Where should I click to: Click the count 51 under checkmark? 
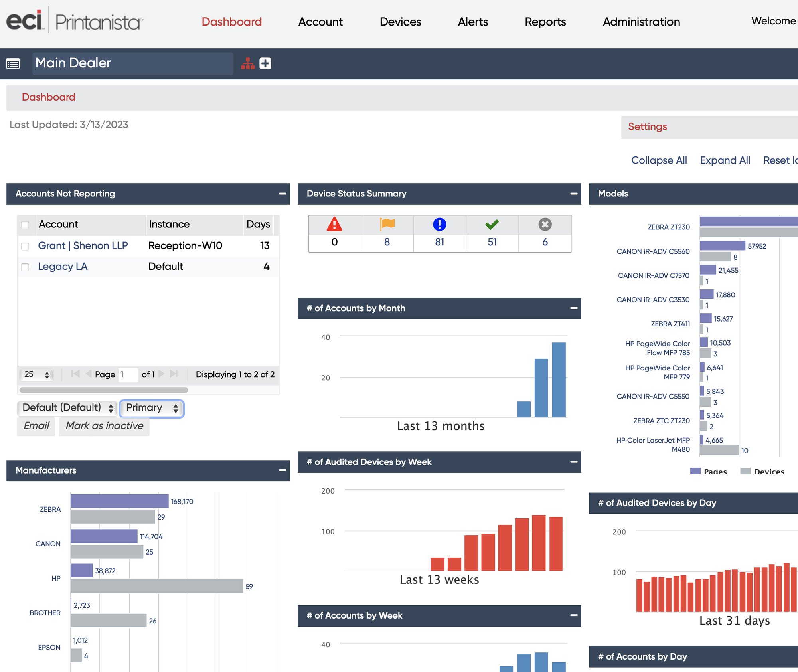coord(492,242)
